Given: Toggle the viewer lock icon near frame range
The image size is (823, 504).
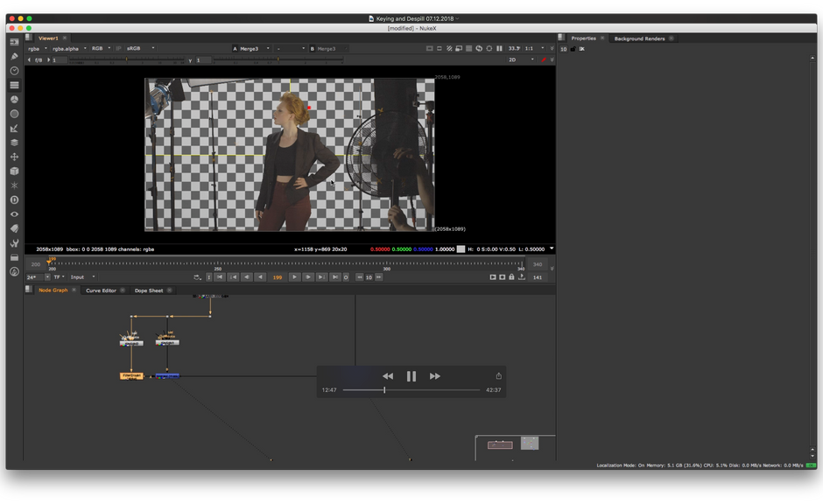Looking at the screenshot, I should pos(511,277).
